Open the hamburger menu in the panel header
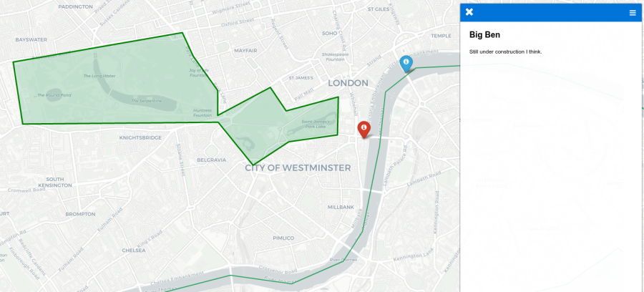 [633, 13]
